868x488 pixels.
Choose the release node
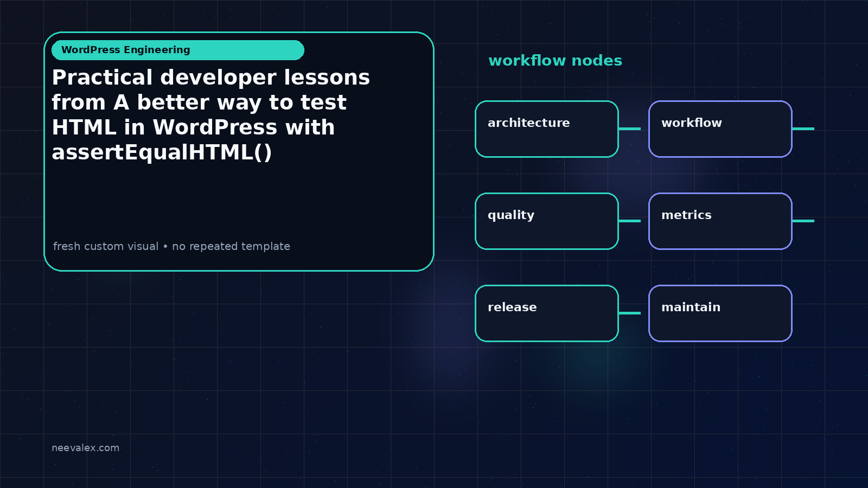point(547,313)
